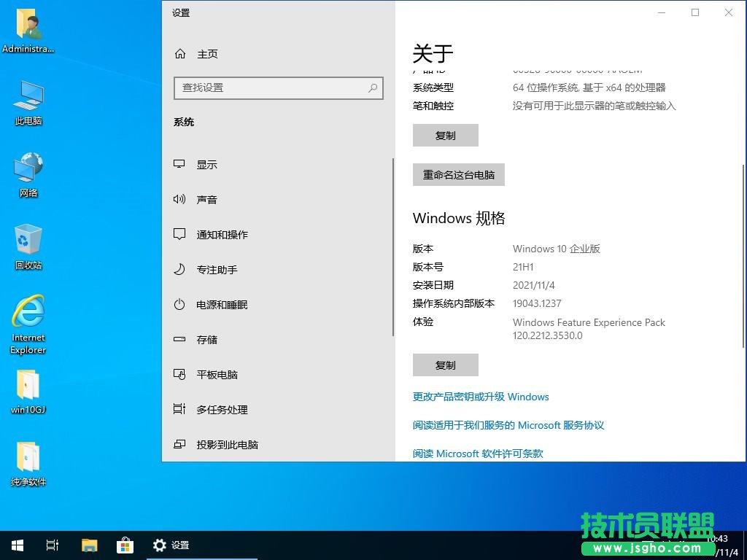The height and width of the screenshot is (560, 747).
Task: Click Rename this PC (重命名这台电脑) button
Action: coord(458,175)
